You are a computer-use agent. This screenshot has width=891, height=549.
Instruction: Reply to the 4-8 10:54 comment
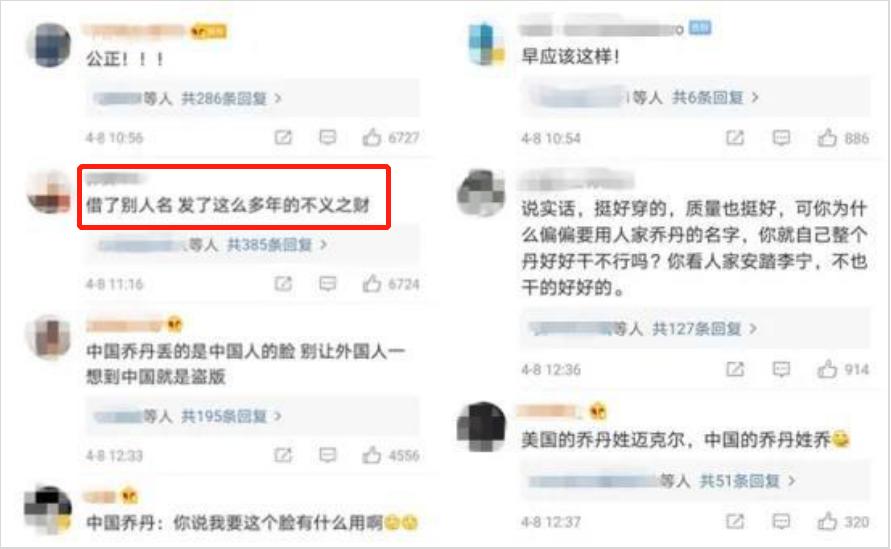click(x=781, y=138)
